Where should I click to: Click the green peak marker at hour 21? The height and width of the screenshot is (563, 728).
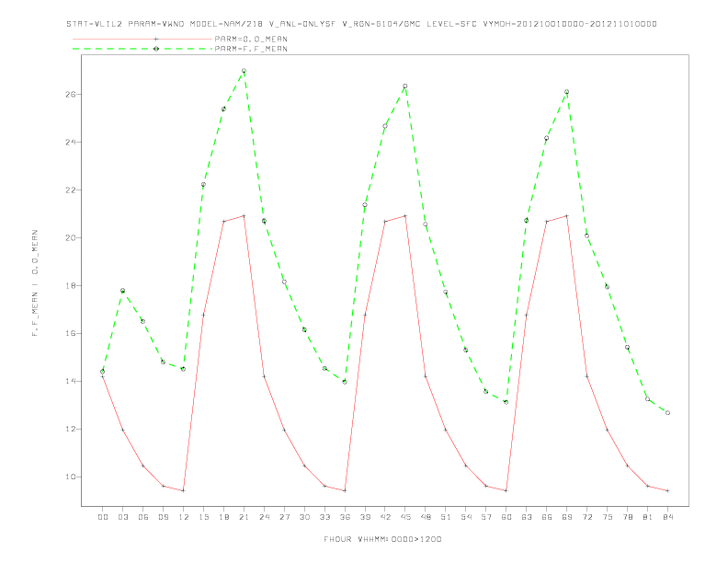(244, 71)
